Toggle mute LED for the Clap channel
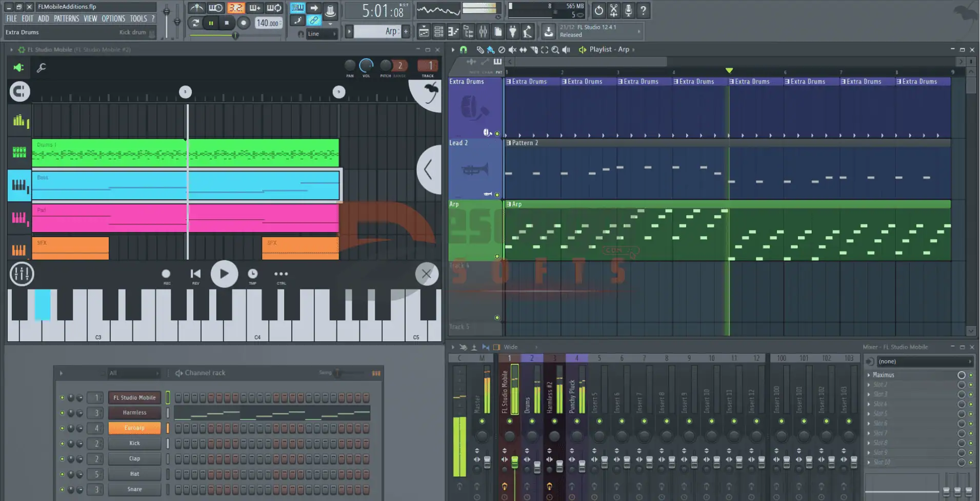 (62, 459)
